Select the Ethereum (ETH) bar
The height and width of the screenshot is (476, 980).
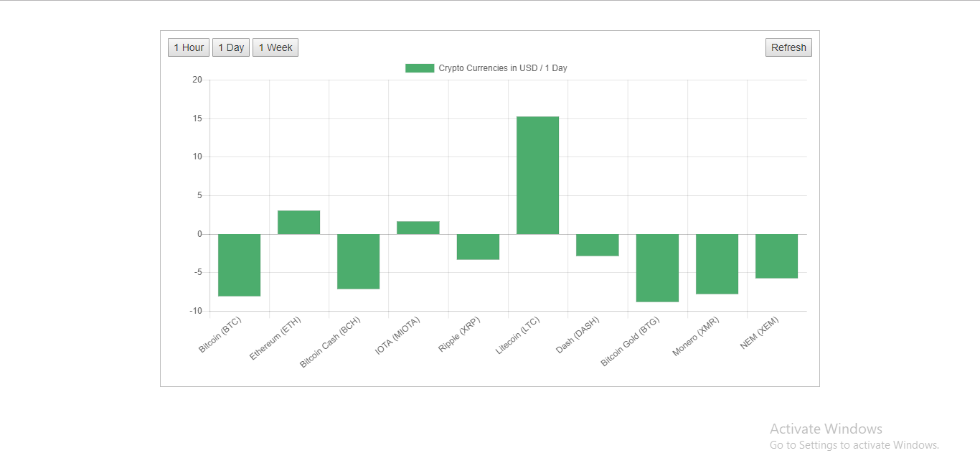(x=298, y=223)
